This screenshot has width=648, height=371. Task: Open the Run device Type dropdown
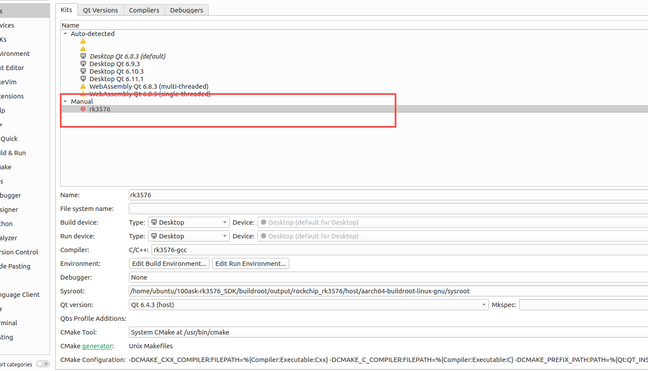click(188, 236)
